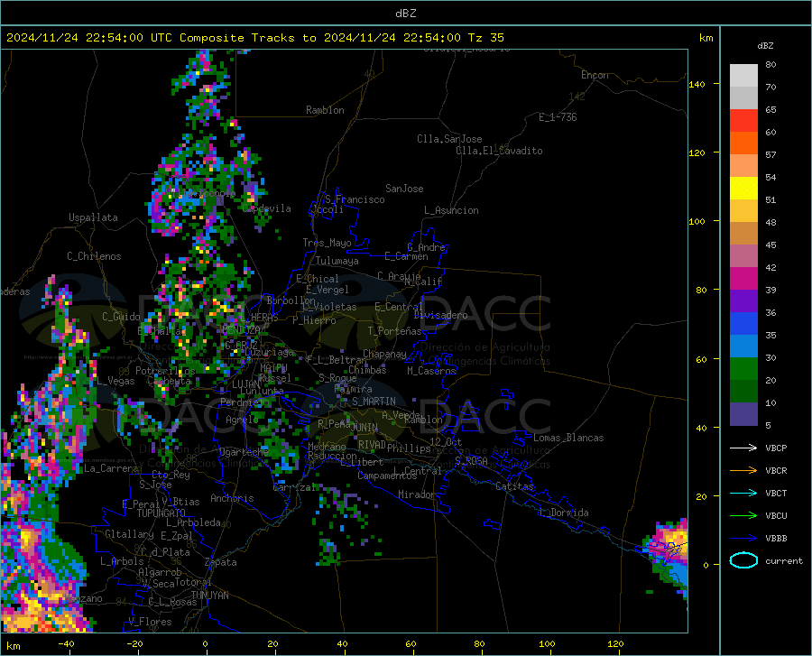Click the green VBCU arrow in legend
The height and width of the screenshot is (656, 812).
tap(743, 516)
